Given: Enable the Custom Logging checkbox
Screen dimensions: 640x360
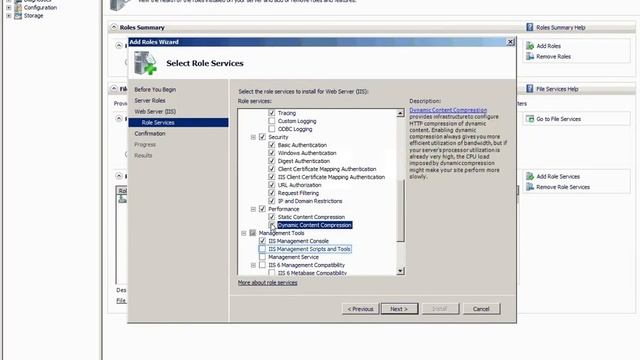Looking at the screenshot, I should point(272,121).
